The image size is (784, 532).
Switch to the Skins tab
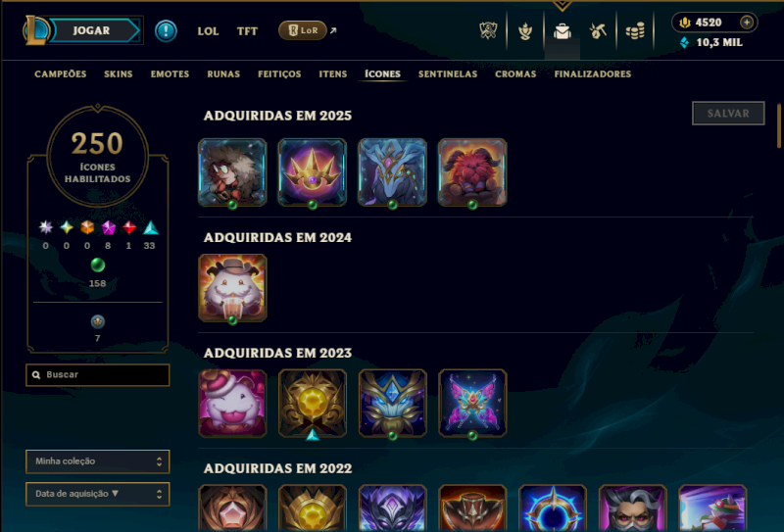118,74
